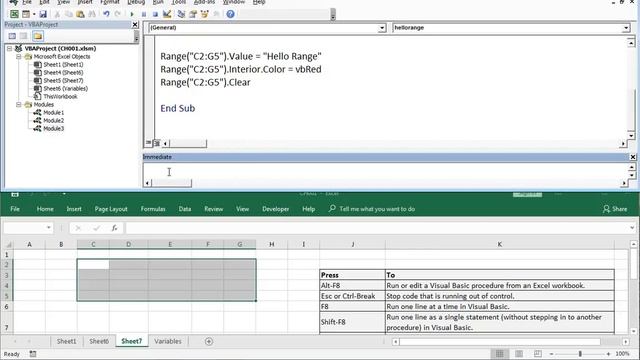Collapse the Microsoft Excel Objects folder

(18, 56)
